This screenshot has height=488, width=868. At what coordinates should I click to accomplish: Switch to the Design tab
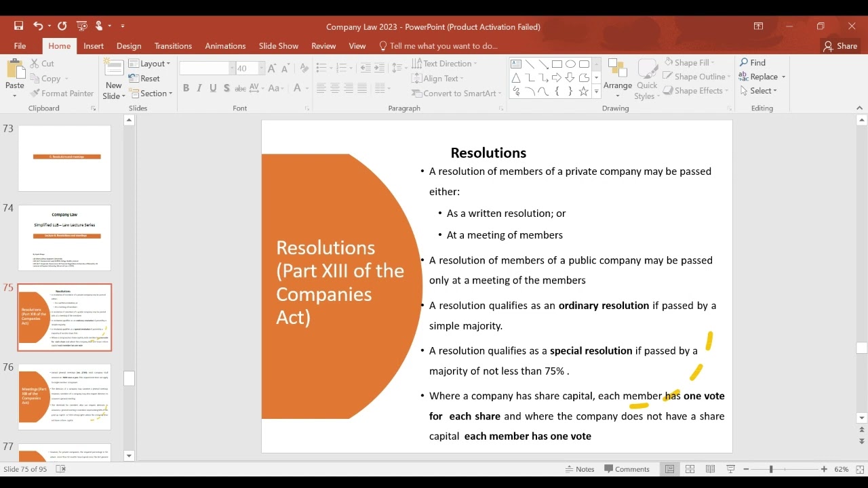pos(129,46)
